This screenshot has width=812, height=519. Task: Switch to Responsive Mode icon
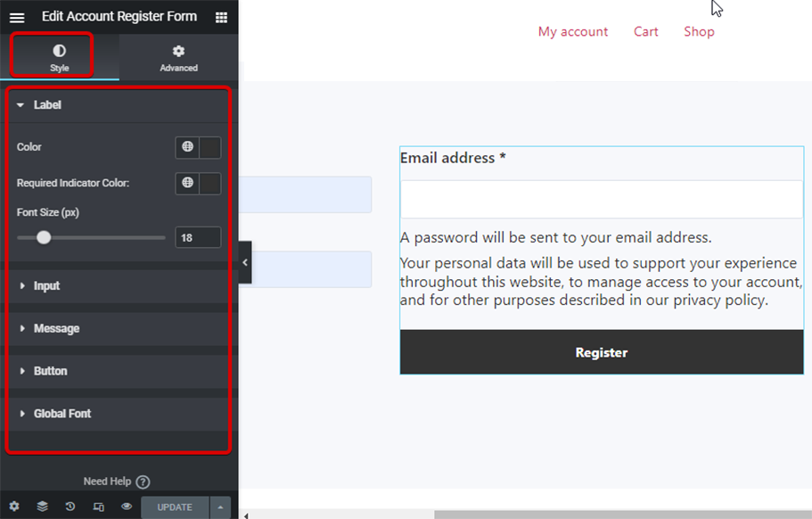98,507
